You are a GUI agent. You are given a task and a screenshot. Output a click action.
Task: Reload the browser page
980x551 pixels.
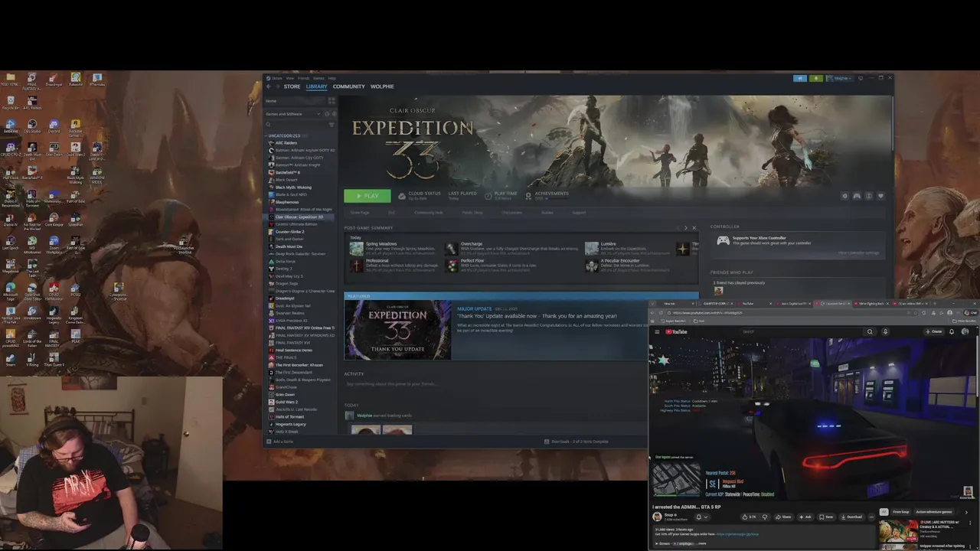[x=661, y=313]
